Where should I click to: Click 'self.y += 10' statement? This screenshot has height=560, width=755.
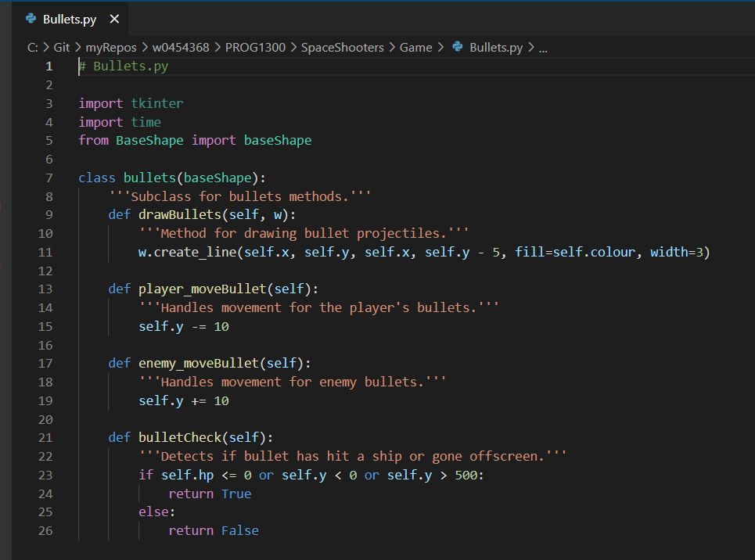click(x=183, y=401)
